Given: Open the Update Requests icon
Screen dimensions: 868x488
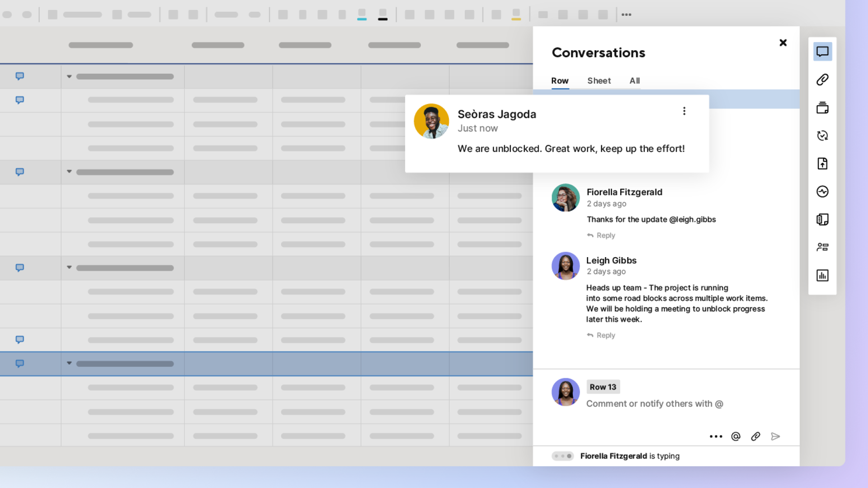Looking at the screenshot, I should click(822, 135).
